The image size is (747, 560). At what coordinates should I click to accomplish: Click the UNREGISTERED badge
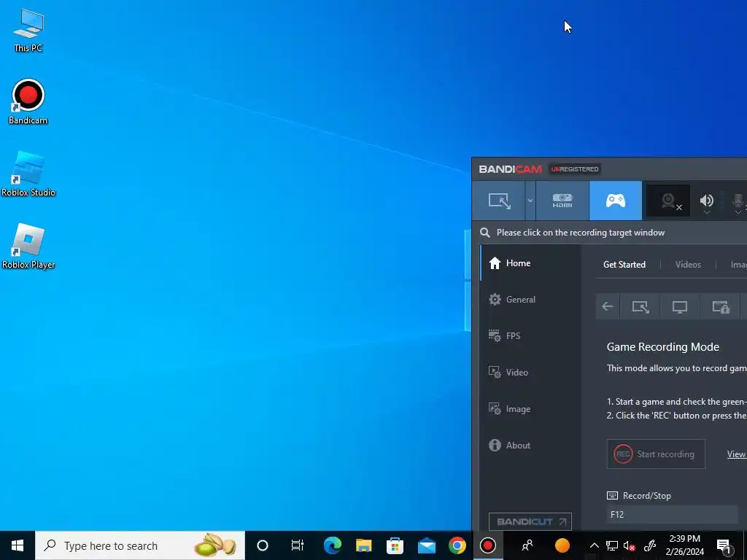tap(575, 169)
